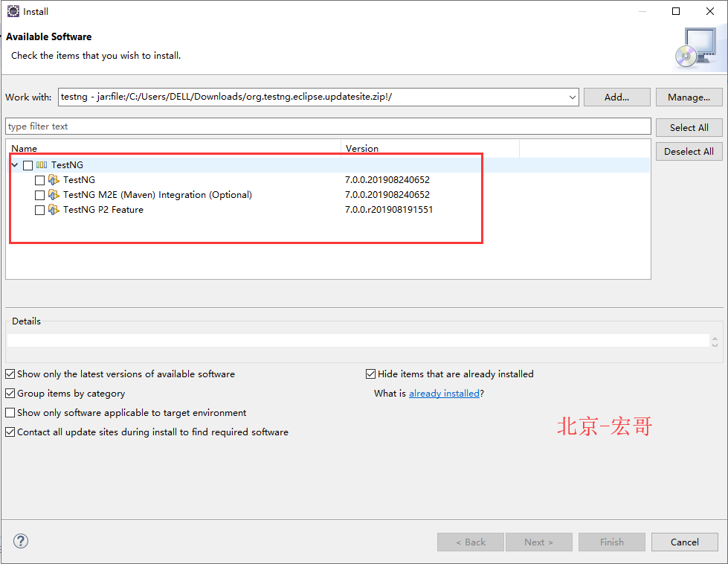
Task: Toggle Group items by category checkbox
Action: [10, 394]
